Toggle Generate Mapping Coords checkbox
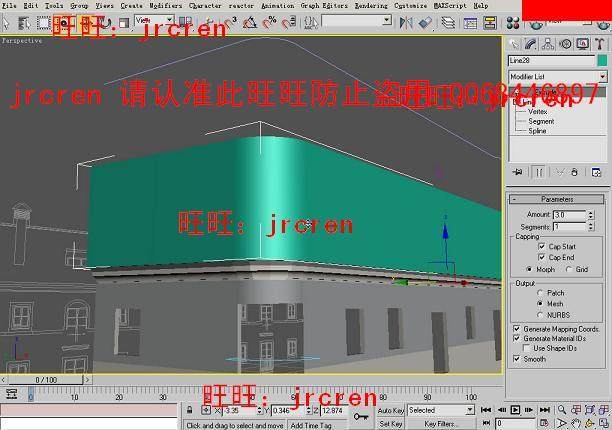 (x=517, y=329)
